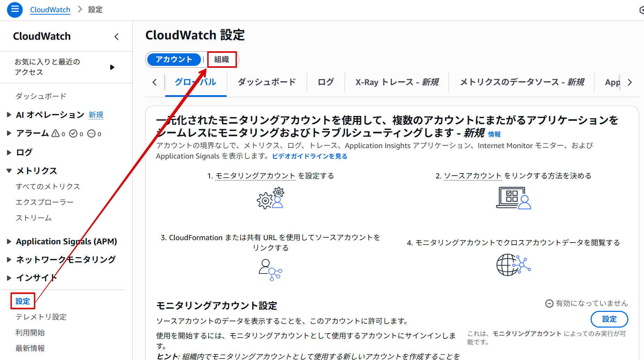This screenshot has width=644, height=360.
Task: Collapse the CloudWatch sidebar chevron
Action: [x=117, y=36]
